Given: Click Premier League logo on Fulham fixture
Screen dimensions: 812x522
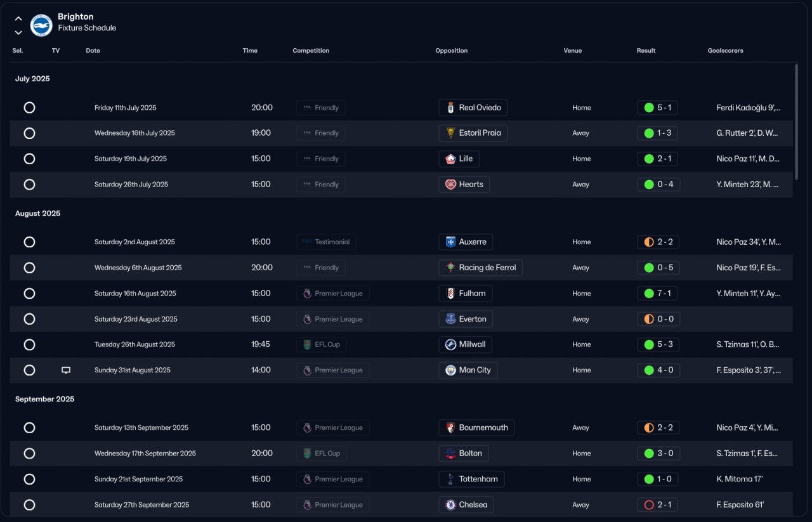Looking at the screenshot, I should click(x=307, y=294).
